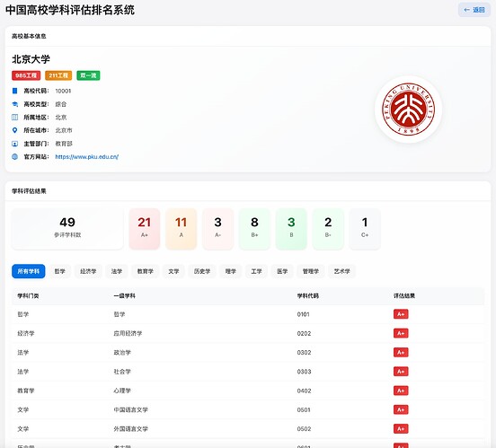Select the 历史学 category tab
The height and width of the screenshot is (448, 496).
click(202, 271)
